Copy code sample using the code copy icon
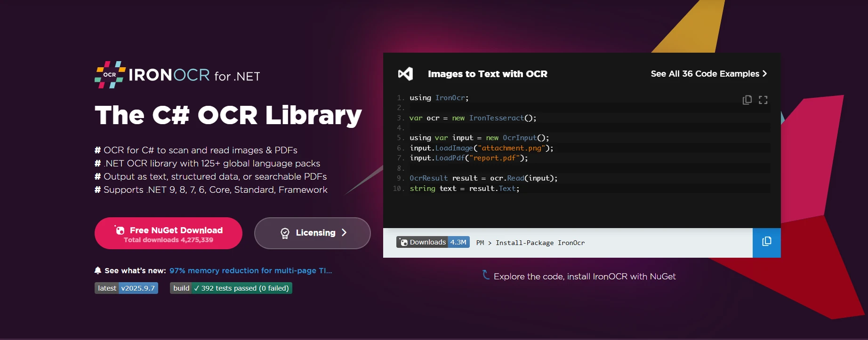Viewport: 868px width, 340px height. pos(747,100)
